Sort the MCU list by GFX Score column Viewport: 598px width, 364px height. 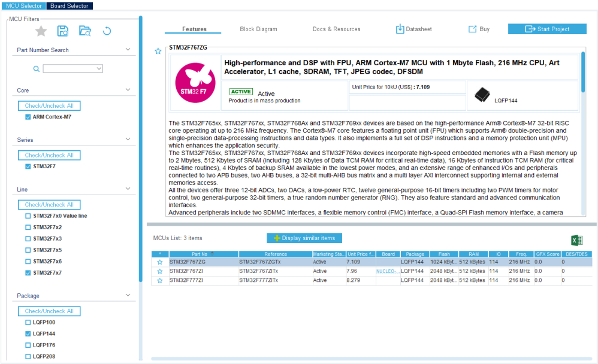pos(548,254)
